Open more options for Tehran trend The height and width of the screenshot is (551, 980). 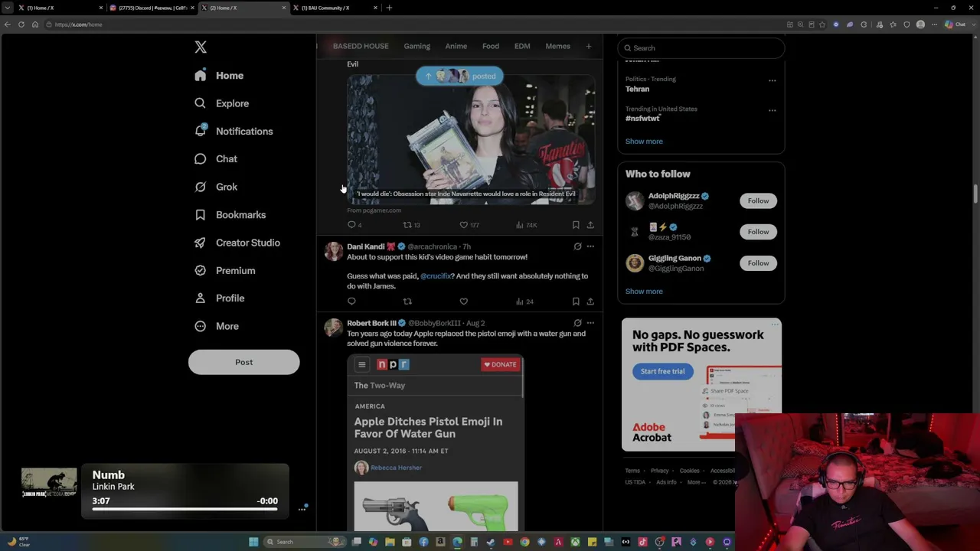tap(772, 80)
